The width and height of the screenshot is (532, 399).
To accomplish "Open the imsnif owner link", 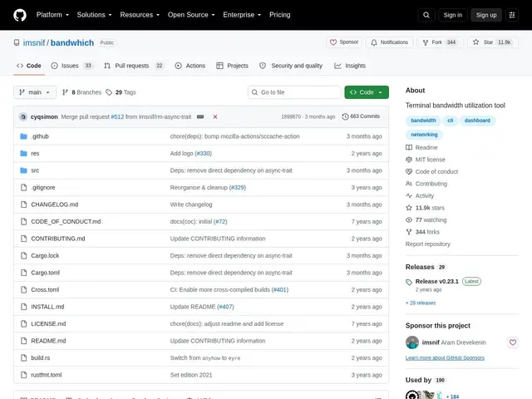I will coord(34,42).
